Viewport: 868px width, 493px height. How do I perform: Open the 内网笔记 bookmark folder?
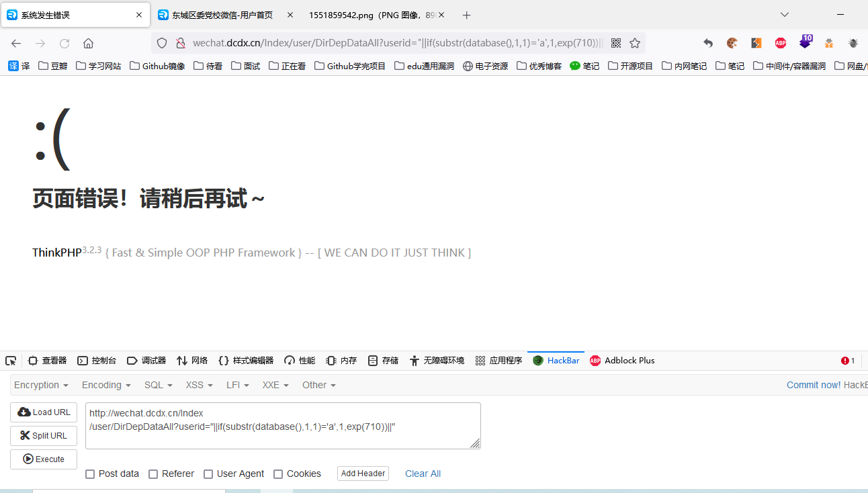click(684, 66)
